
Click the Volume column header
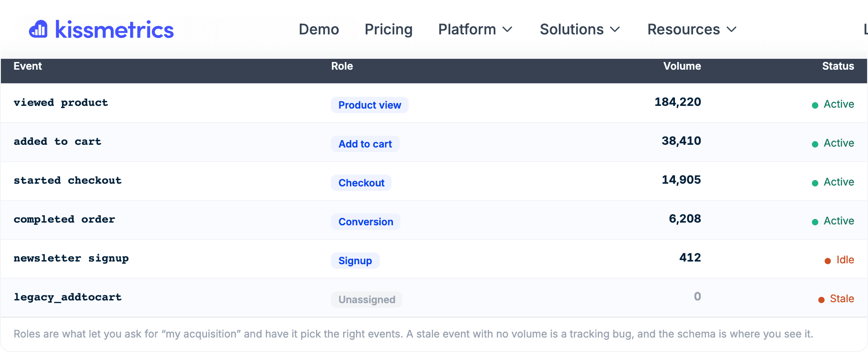pos(682,66)
